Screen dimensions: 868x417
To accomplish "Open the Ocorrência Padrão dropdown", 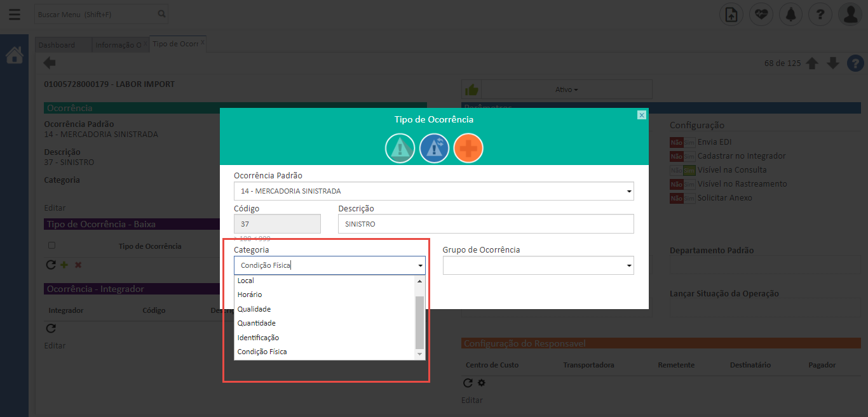I will tap(434, 191).
